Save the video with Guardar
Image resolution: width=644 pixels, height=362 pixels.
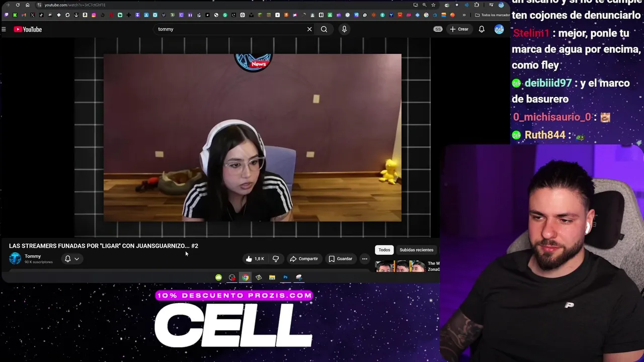coord(341,259)
